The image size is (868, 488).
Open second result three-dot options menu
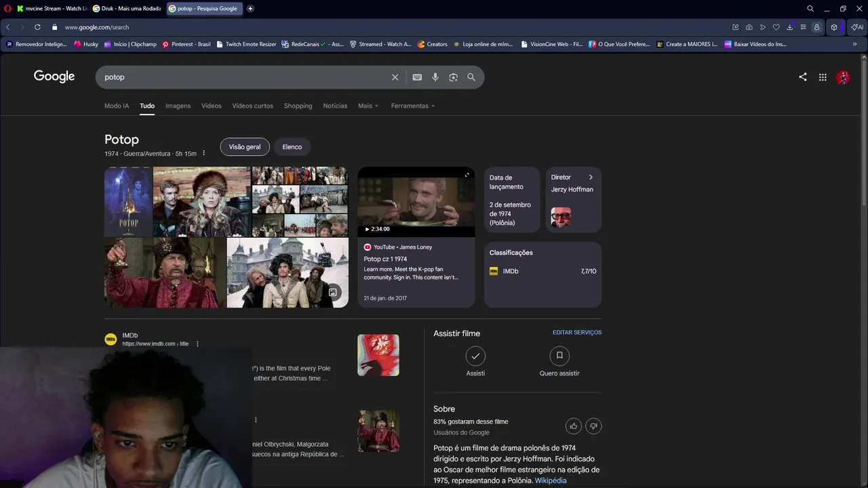tap(256, 420)
